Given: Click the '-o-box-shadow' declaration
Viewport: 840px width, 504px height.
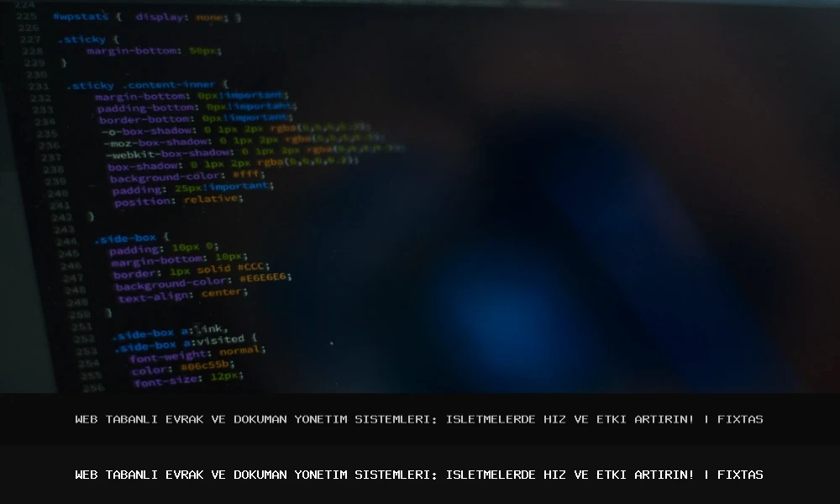Looking at the screenshot, I should [236, 129].
